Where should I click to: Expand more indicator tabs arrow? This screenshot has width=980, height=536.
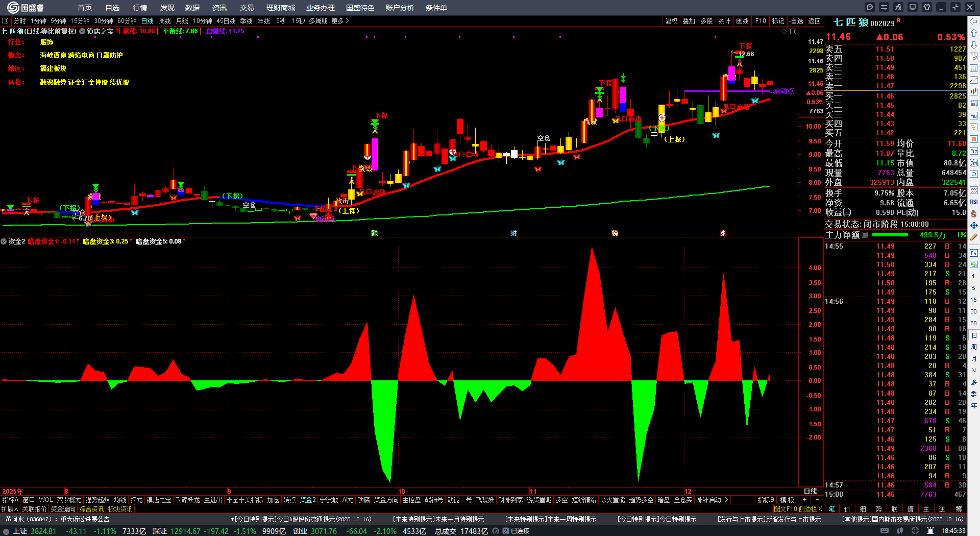tap(726, 500)
